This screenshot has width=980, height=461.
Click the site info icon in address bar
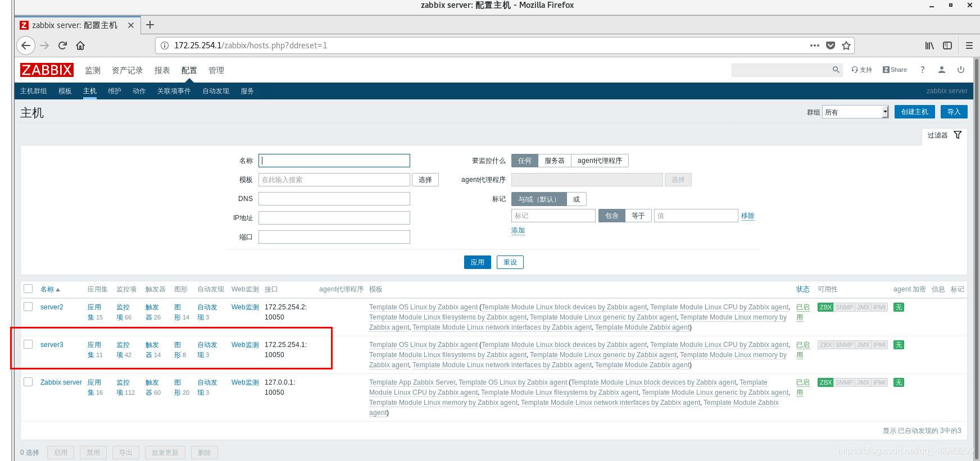point(165,45)
